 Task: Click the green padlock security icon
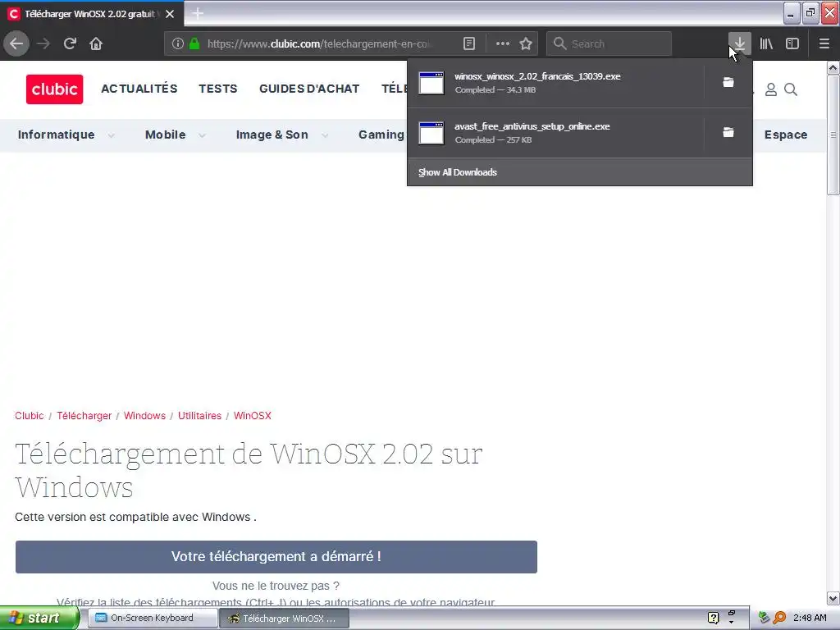(194, 43)
